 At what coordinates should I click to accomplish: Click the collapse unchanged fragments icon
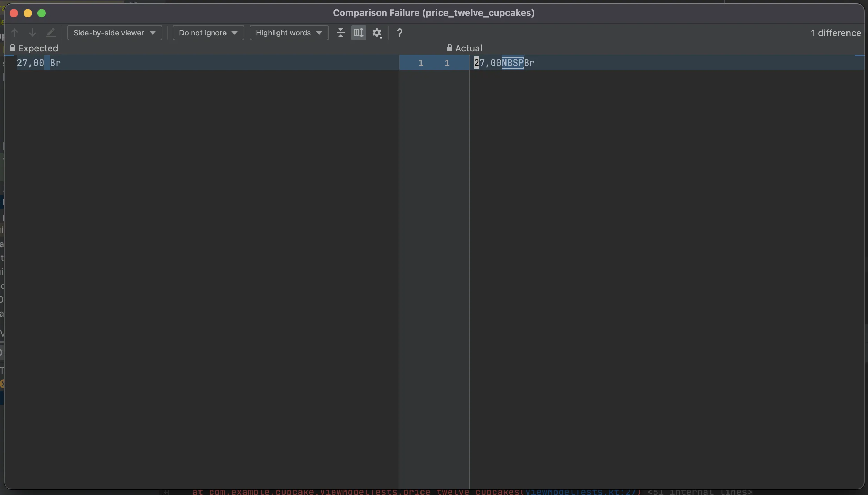point(340,33)
